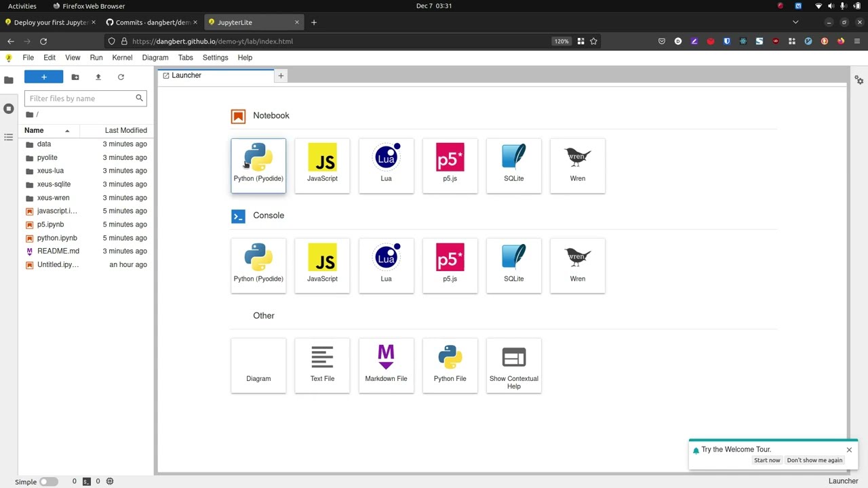Open JavaScript console
This screenshot has height=488, width=868.
322,266
